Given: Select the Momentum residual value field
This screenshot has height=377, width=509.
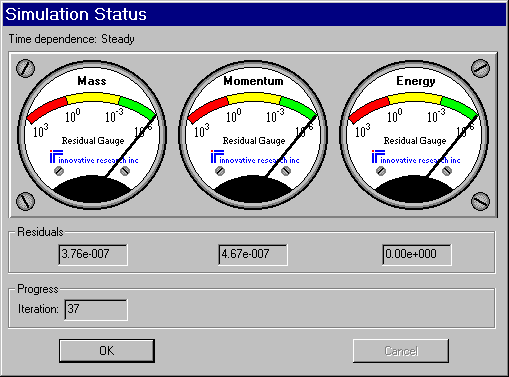Looking at the screenshot, I should coord(253,255).
